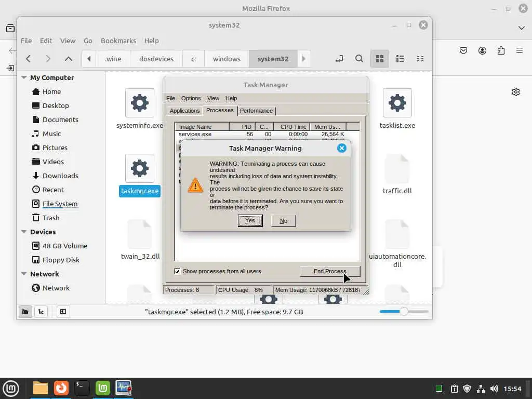Hide the sidebar toggle button
532x399 pixels.
tap(63, 312)
